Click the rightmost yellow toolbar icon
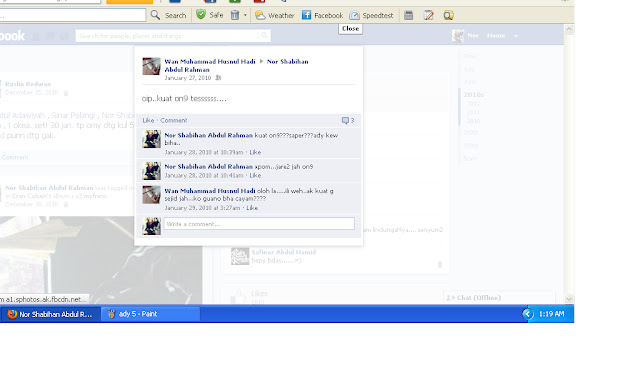 [449, 15]
